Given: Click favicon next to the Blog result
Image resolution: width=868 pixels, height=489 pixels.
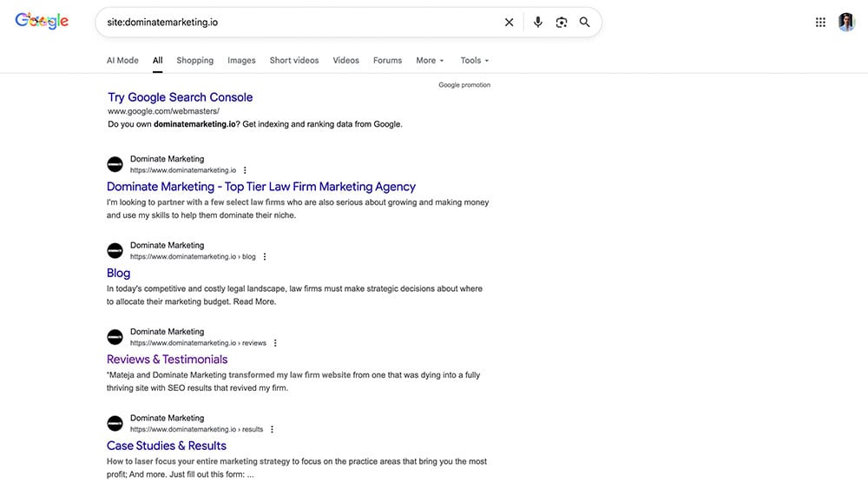Looking at the screenshot, I should point(115,251).
